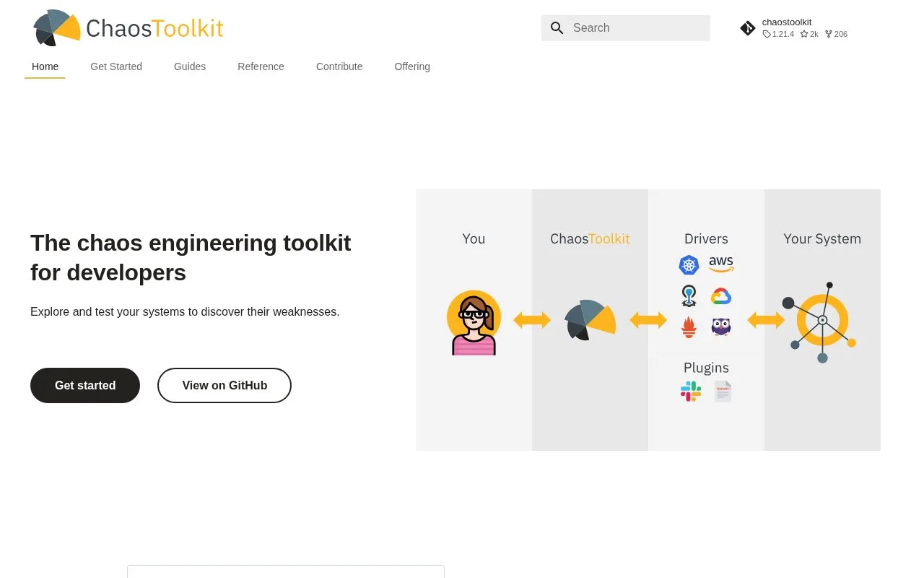Click the ChaosToolkit logo in header
The image size is (924, 578).
[x=128, y=28]
